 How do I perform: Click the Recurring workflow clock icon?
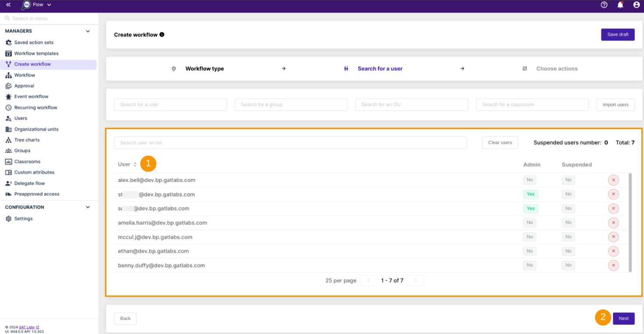pyautogui.click(x=8, y=107)
